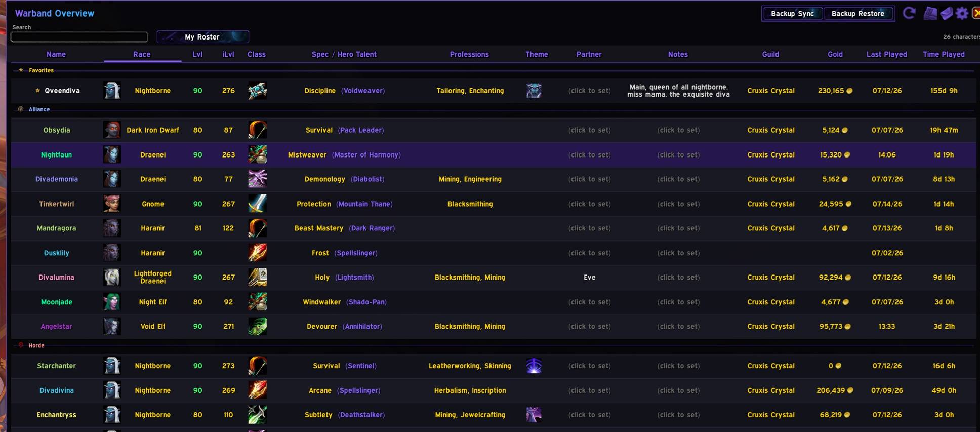Click Mandragora's hunter class icon

tap(257, 228)
